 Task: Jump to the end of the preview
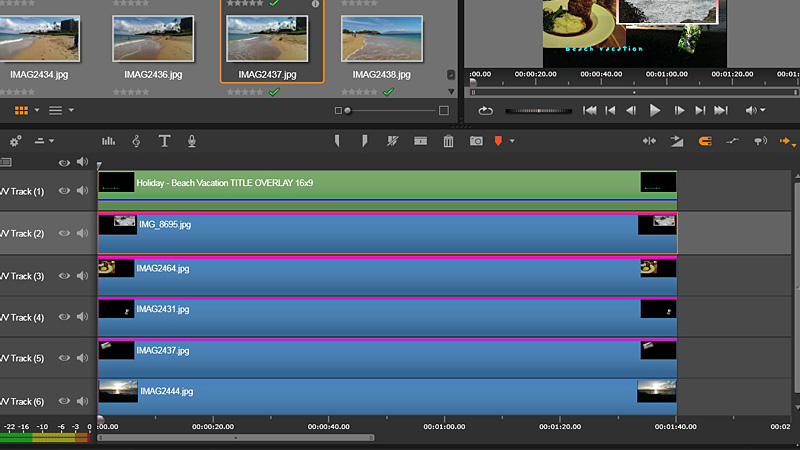coord(722,111)
